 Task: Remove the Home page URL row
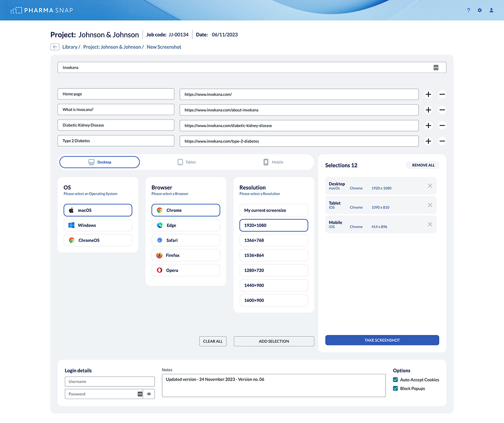pyautogui.click(x=442, y=94)
